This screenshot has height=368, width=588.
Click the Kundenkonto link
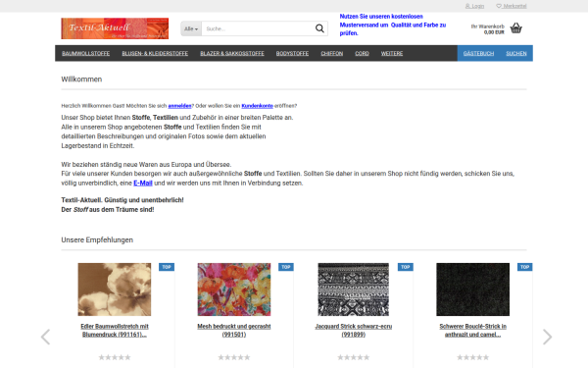coord(257,106)
